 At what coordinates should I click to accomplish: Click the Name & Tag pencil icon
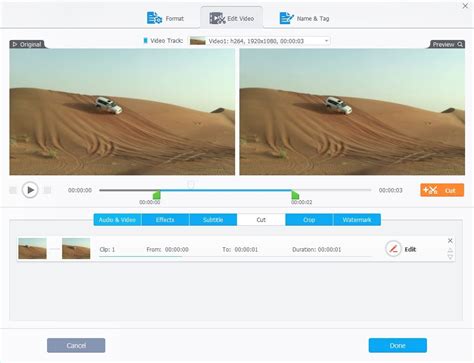pos(286,18)
